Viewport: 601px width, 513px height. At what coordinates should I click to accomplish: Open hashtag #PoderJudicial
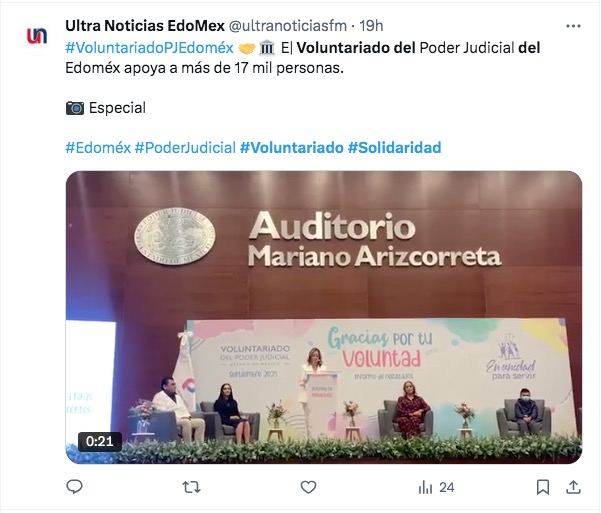tap(185, 148)
